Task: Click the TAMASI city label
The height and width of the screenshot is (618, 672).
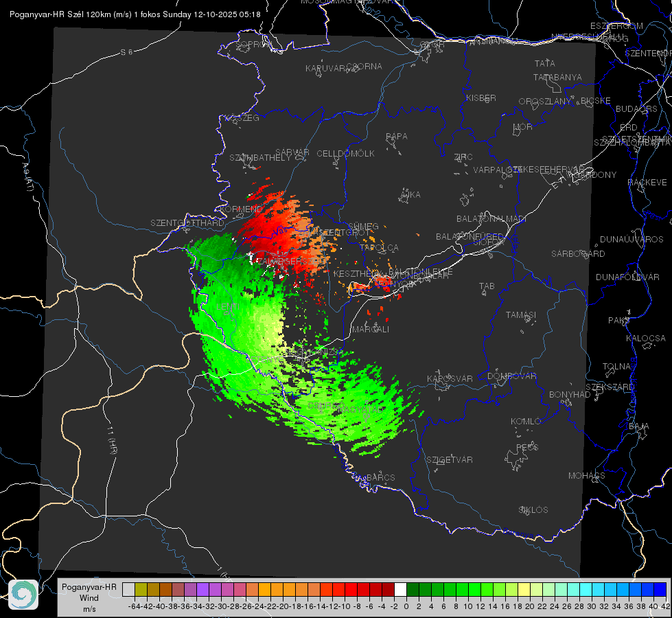Action: click(521, 314)
